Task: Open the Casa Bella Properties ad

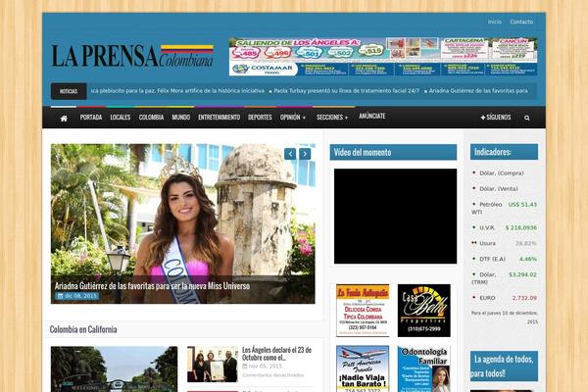Action: click(424, 311)
